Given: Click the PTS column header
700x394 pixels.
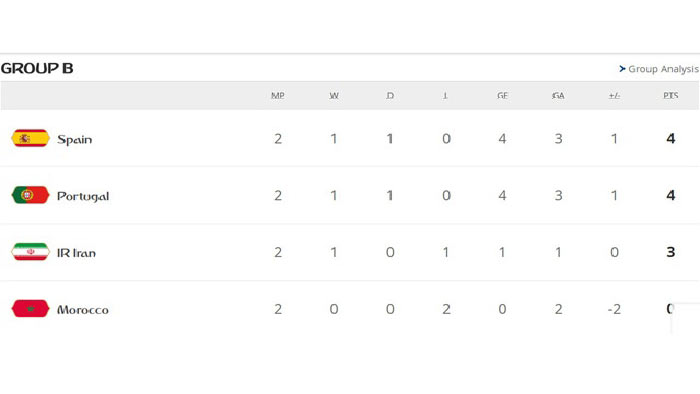Looking at the screenshot, I should [671, 95].
